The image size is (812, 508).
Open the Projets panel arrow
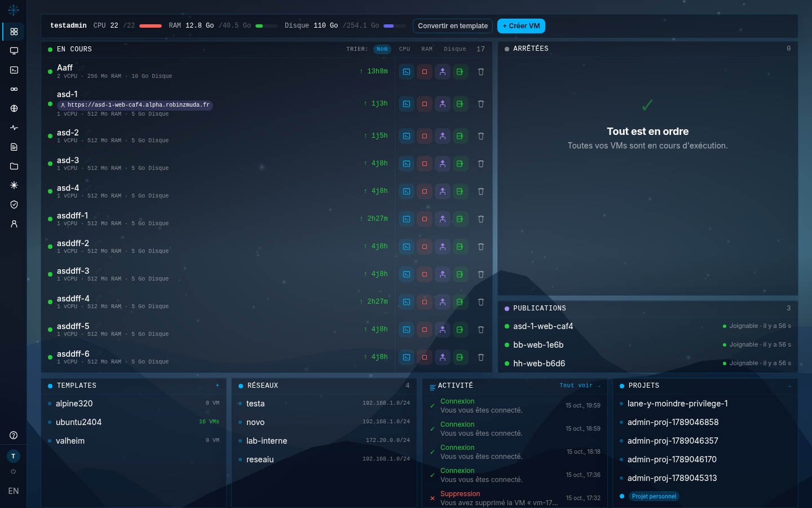[789, 386]
